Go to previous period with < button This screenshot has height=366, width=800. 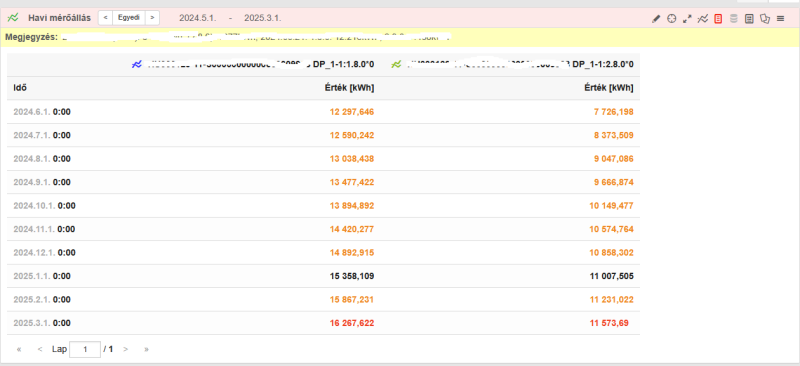[105, 18]
